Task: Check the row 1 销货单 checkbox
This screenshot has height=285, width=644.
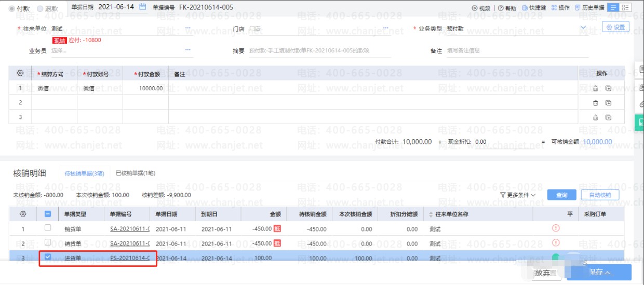Action: (x=48, y=228)
